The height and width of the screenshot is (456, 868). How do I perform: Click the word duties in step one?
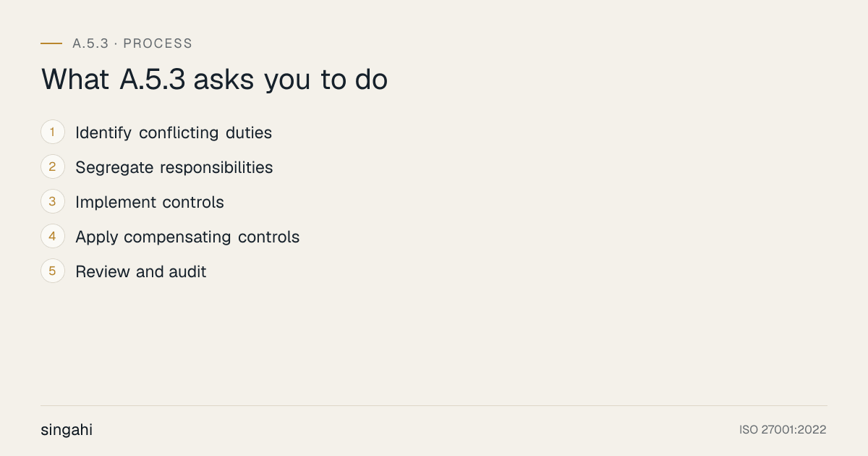tap(248, 132)
